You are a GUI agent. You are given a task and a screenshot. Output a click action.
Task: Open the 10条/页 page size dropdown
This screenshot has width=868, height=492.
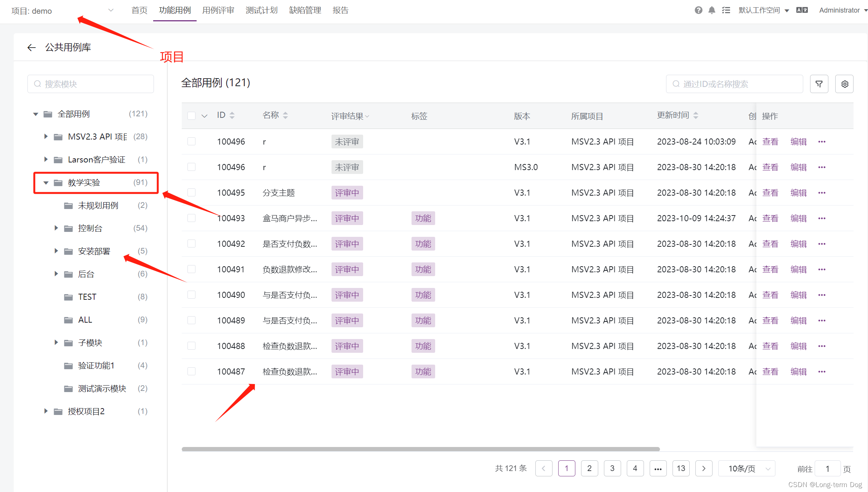[x=747, y=468]
